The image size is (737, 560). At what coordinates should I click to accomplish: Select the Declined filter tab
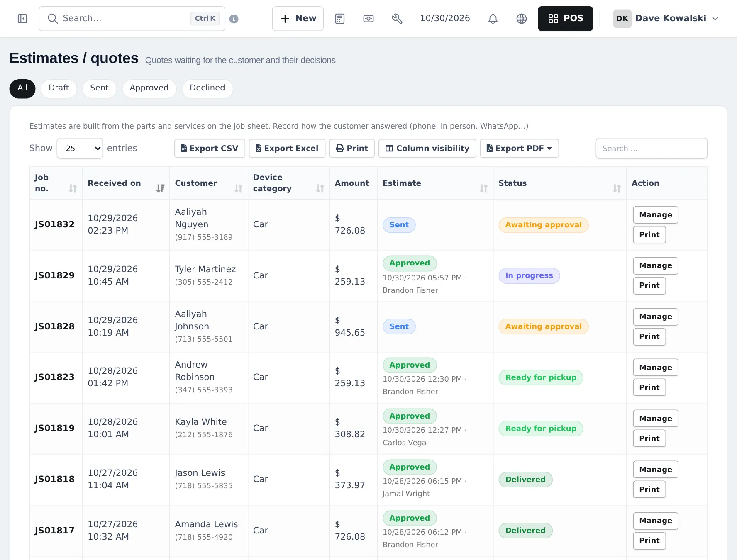point(207,88)
